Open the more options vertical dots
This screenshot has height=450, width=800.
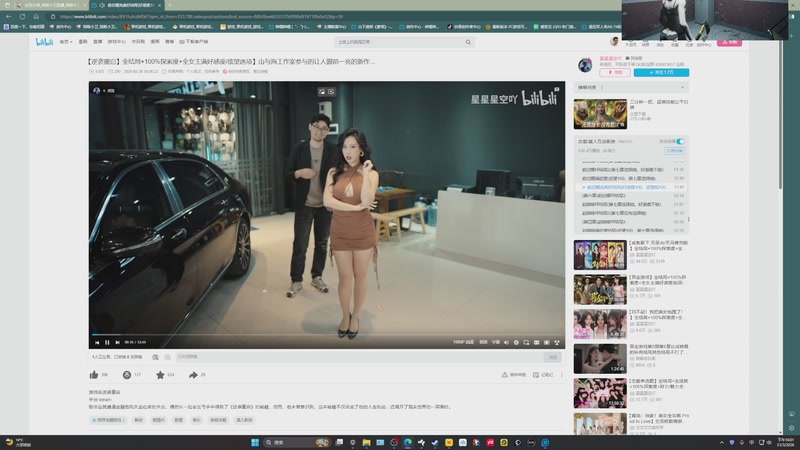[562, 375]
